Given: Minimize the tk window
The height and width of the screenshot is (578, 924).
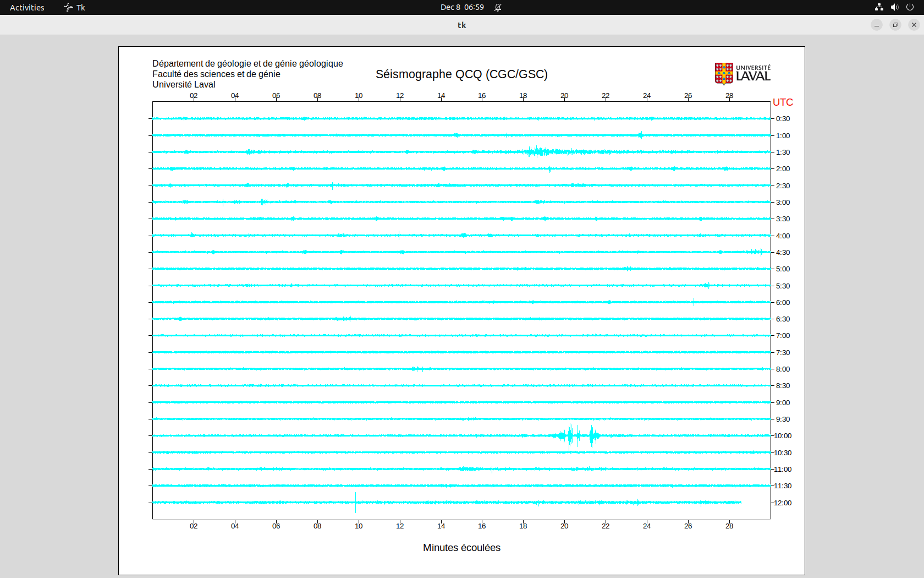Looking at the screenshot, I should [877, 25].
